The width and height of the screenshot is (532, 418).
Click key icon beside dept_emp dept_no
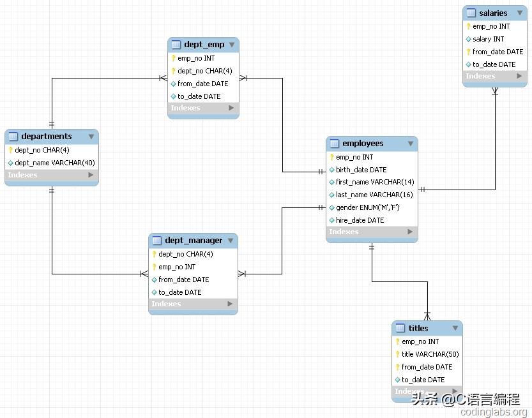[x=173, y=71]
